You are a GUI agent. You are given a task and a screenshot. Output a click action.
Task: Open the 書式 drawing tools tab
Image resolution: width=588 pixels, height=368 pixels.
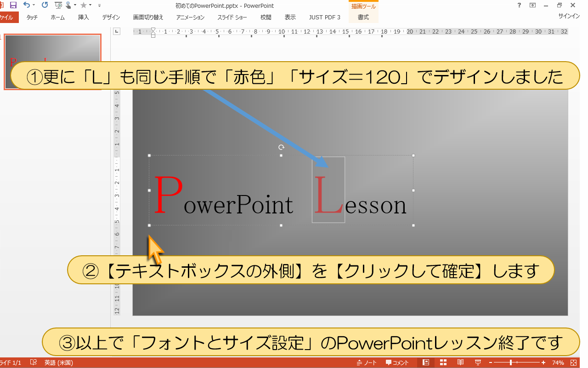click(x=363, y=17)
